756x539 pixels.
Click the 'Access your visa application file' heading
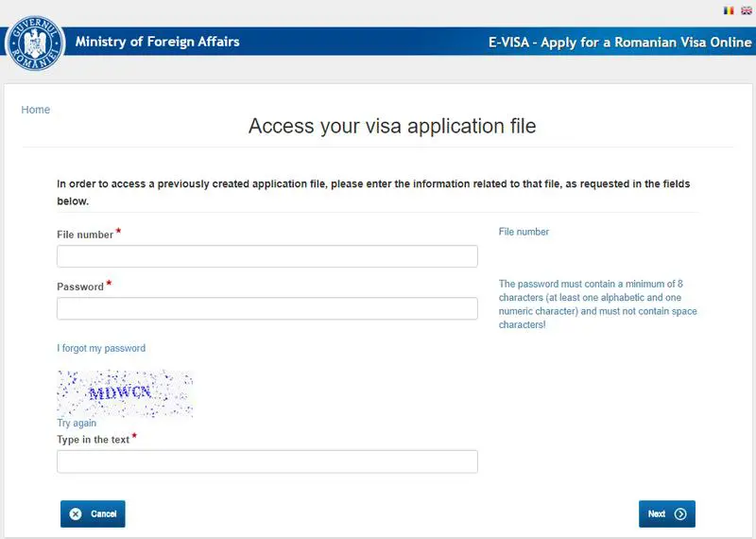[x=392, y=126]
